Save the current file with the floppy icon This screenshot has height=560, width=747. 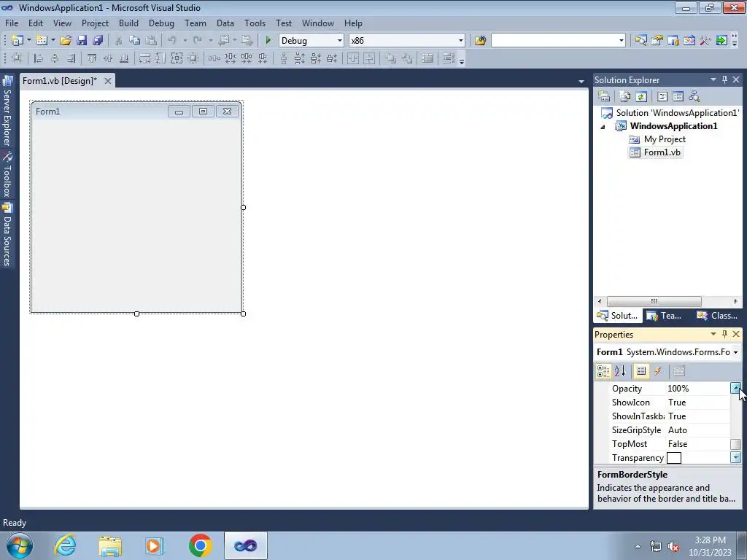pos(82,41)
